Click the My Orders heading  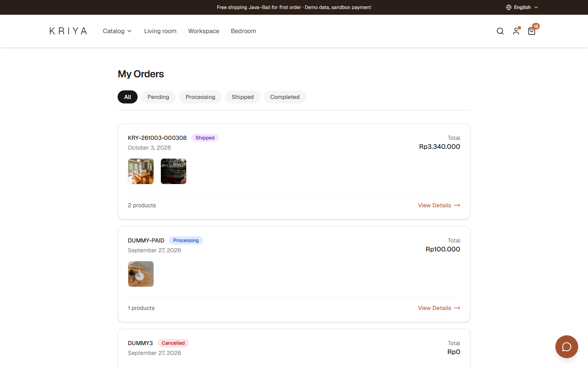[141, 74]
